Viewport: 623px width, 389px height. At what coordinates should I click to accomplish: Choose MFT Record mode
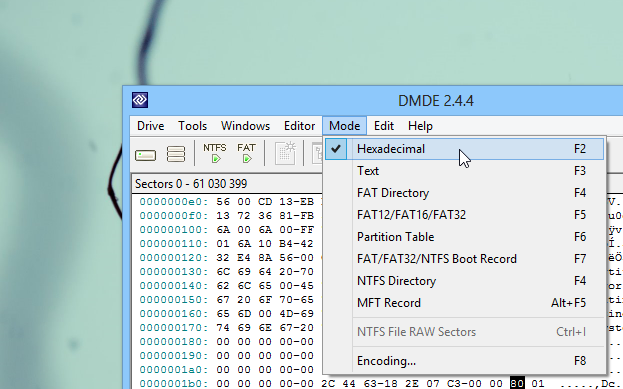point(464,303)
